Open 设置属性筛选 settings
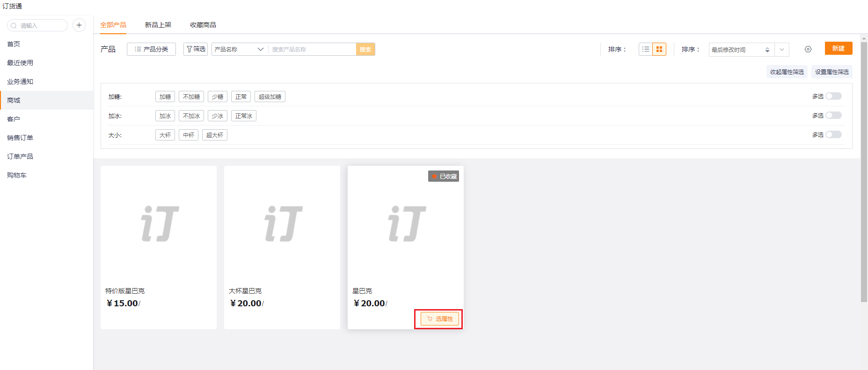This screenshot has width=868, height=370. point(832,72)
